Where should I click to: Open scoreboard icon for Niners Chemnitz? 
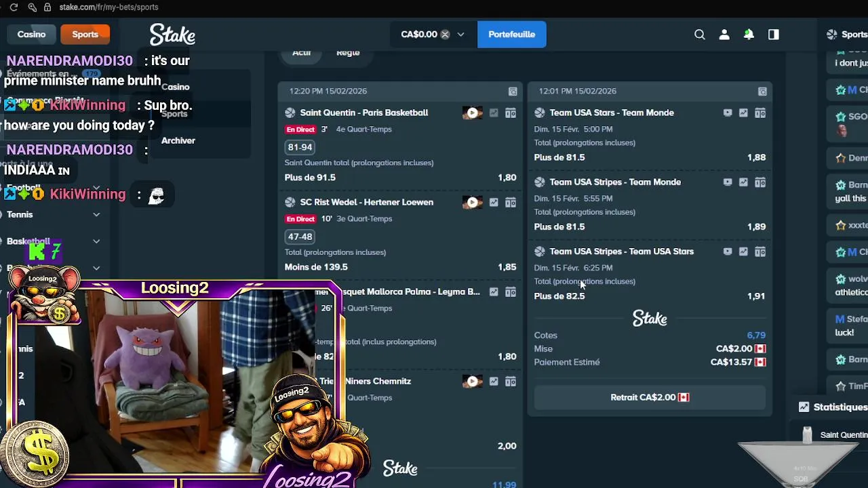coord(511,382)
